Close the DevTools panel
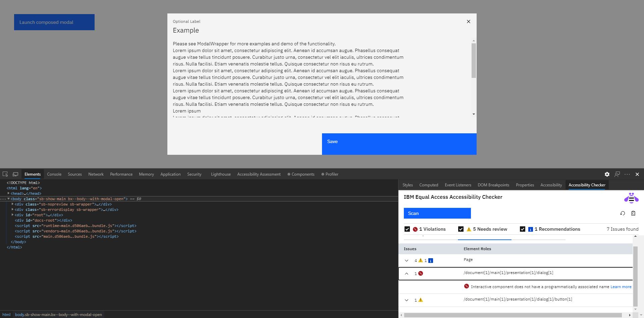The image size is (644, 318). (637, 174)
